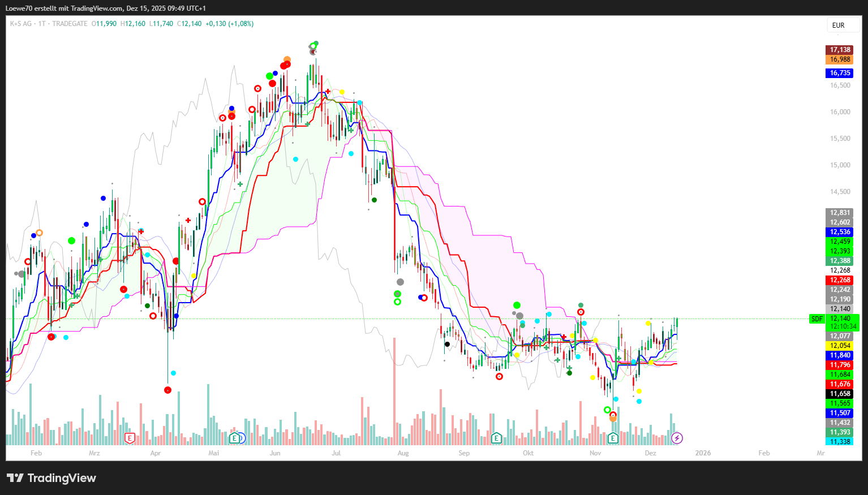The height and width of the screenshot is (495, 868).
Task: Click the blue dividend marker beside May earnings
Action: click(x=242, y=438)
